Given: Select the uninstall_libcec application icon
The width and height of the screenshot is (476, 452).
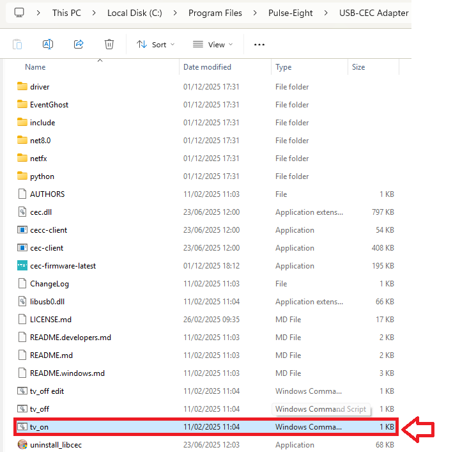Looking at the screenshot, I should coord(22,444).
